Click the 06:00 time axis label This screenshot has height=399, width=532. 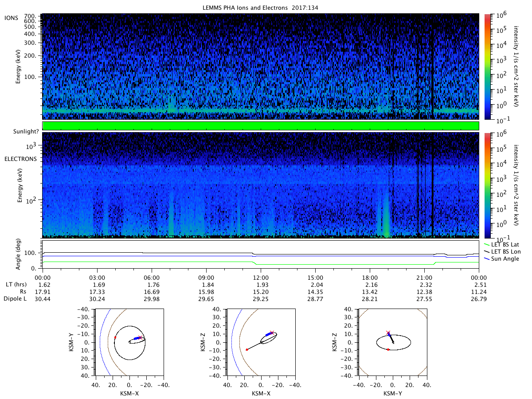152,277
